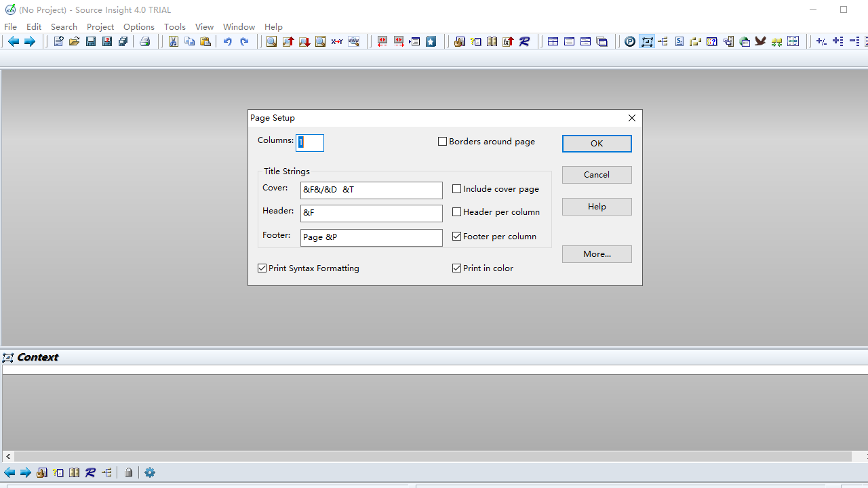Click the Footer text field
This screenshot has width=868, height=488.
[x=371, y=237]
